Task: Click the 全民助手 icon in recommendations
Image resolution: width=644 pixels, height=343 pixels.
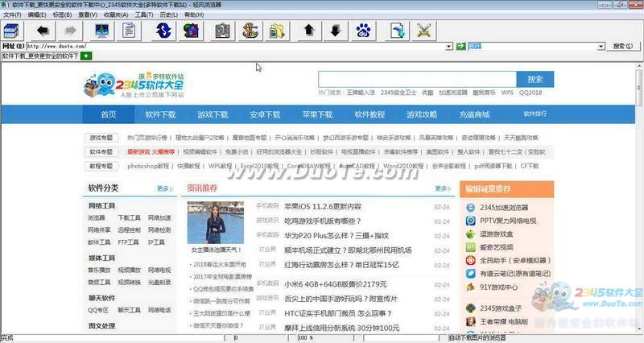Action: (471, 260)
